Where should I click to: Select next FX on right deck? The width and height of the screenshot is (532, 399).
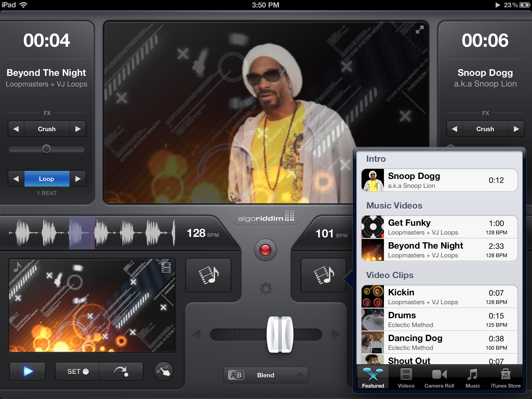516,129
